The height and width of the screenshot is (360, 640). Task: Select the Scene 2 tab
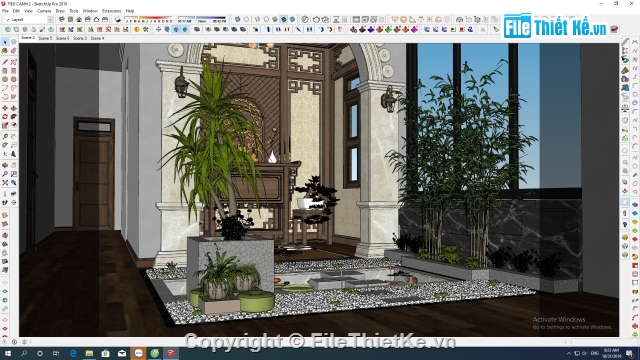tap(28, 38)
